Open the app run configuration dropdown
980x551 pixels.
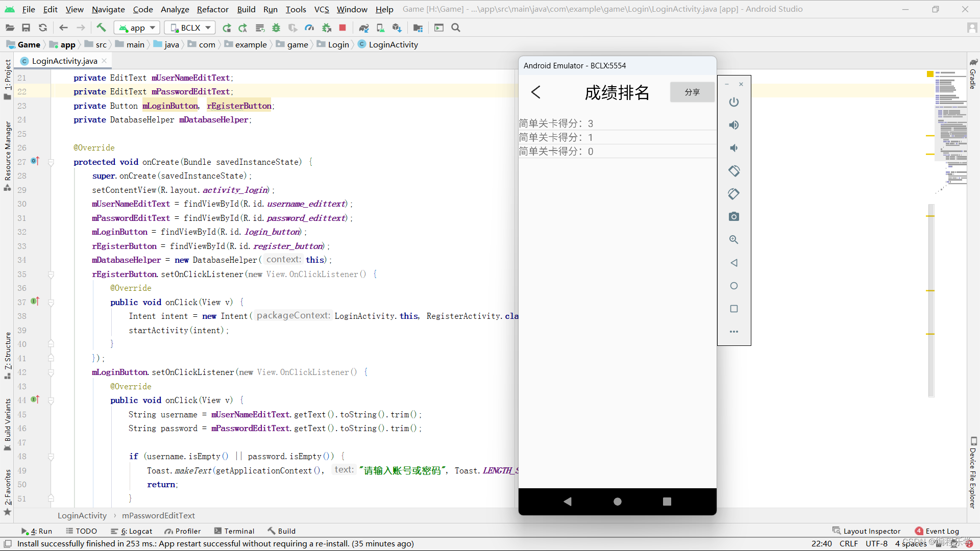(x=137, y=28)
